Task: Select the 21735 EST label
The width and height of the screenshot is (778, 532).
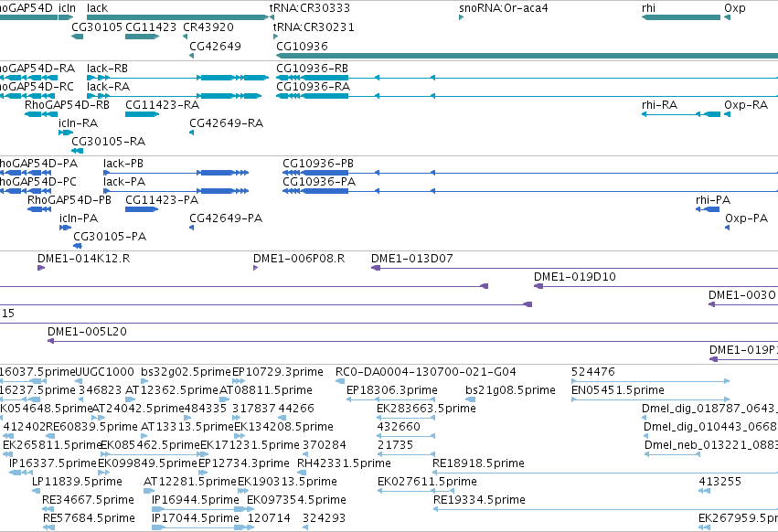Action: point(395,445)
